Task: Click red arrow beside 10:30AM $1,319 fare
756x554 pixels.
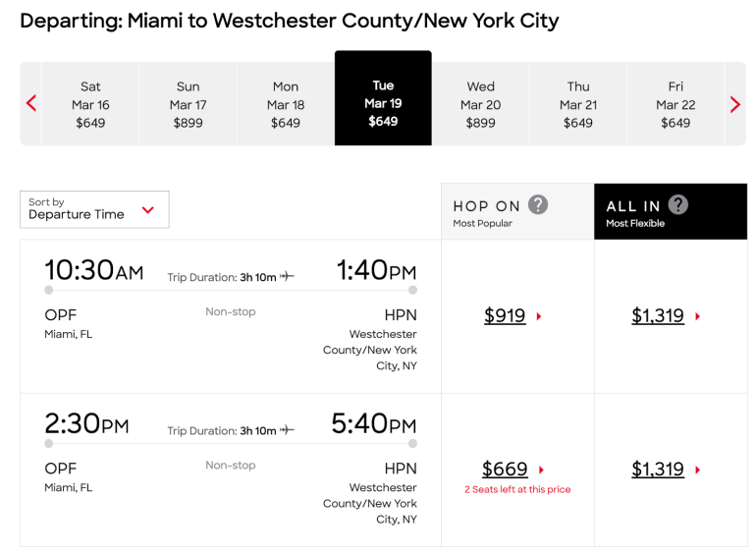Action: pyautogui.click(x=698, y=317)
